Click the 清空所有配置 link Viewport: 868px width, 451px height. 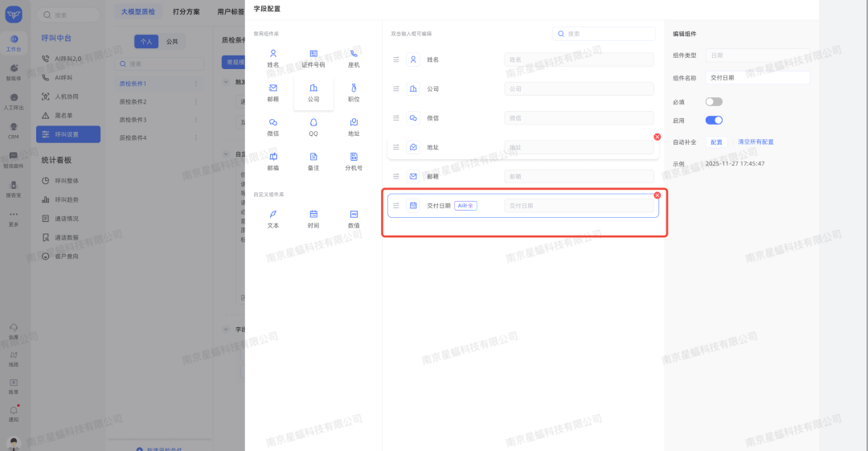tap(755, 142)
